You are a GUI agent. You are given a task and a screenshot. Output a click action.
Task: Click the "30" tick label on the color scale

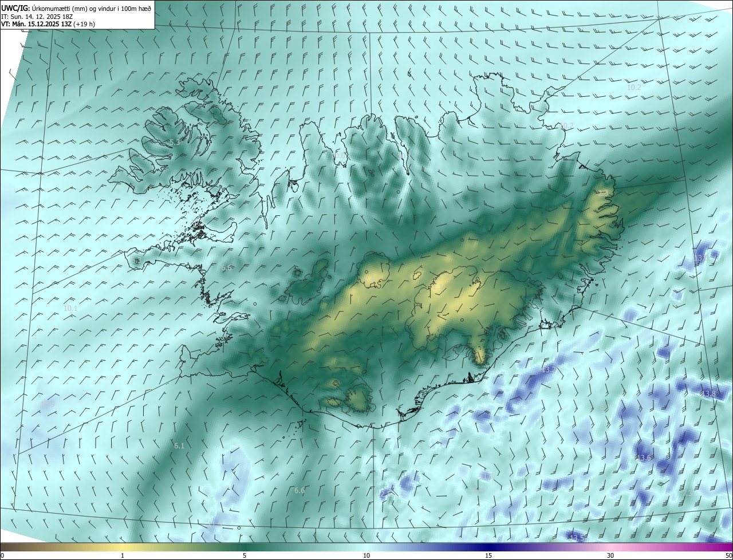610,555
